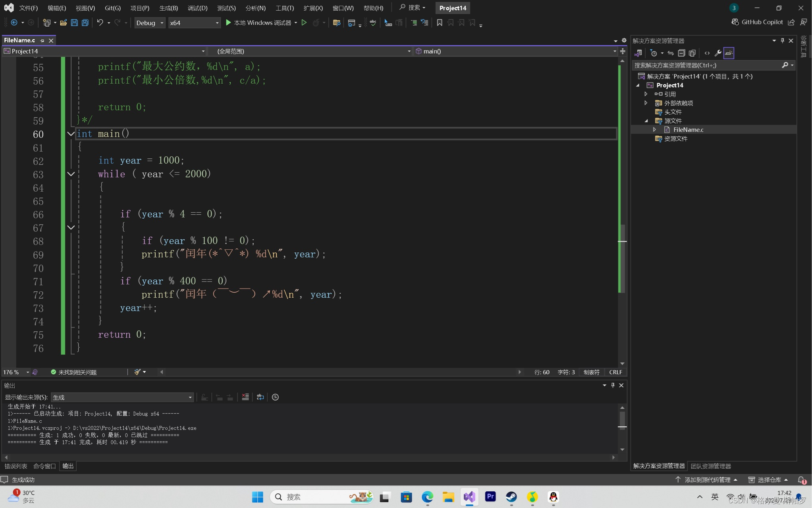Image resolution: width=812 pixels, height=508 pixels.
Task: Expand the 外部依赖项 node
Action: [x=646, y=103]
